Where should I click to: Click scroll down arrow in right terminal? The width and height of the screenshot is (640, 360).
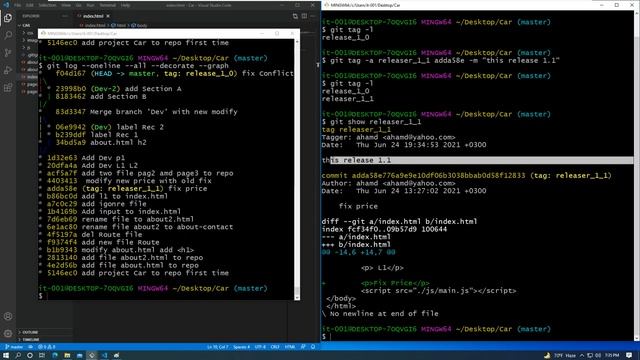pyautogui.click(x=636, y=338)
